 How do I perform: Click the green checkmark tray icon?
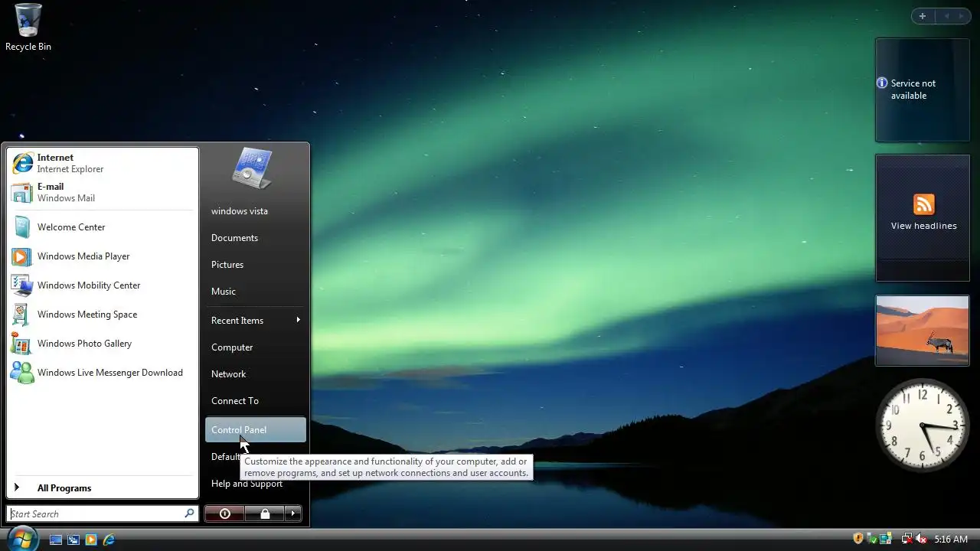(871, 539)
